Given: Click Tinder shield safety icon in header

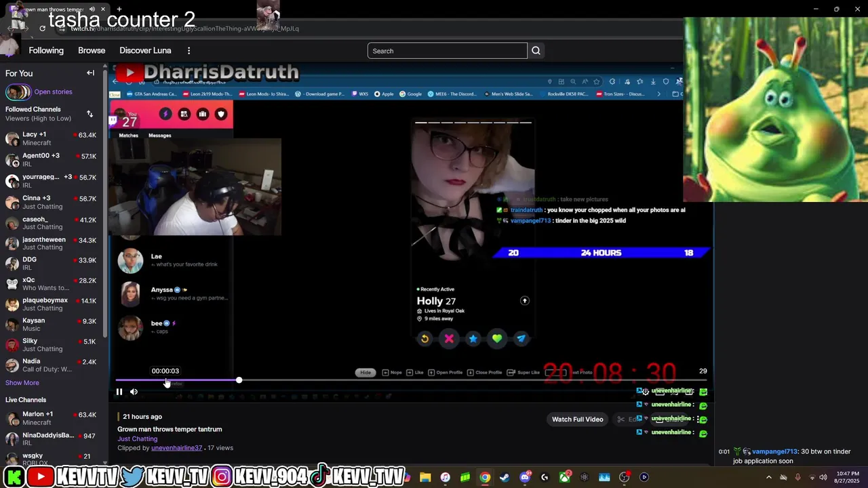Looking at the screenshot, I should coord(220,115).
